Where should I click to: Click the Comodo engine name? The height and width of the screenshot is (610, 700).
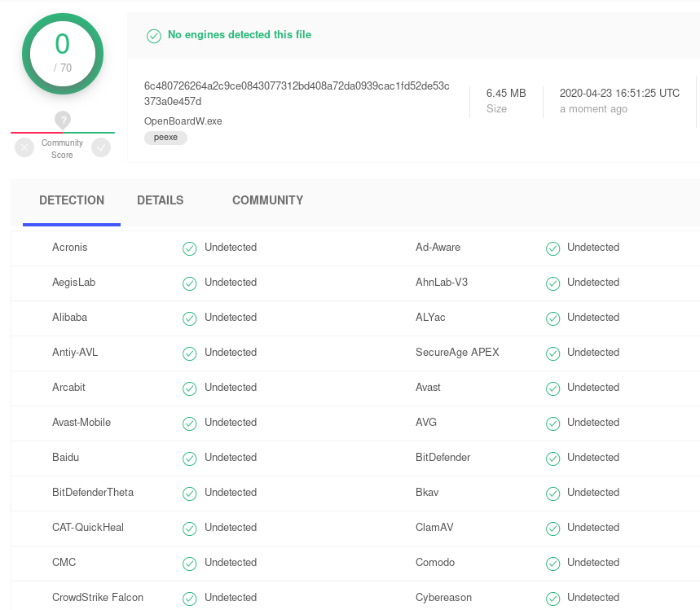(x=435, y=562)
